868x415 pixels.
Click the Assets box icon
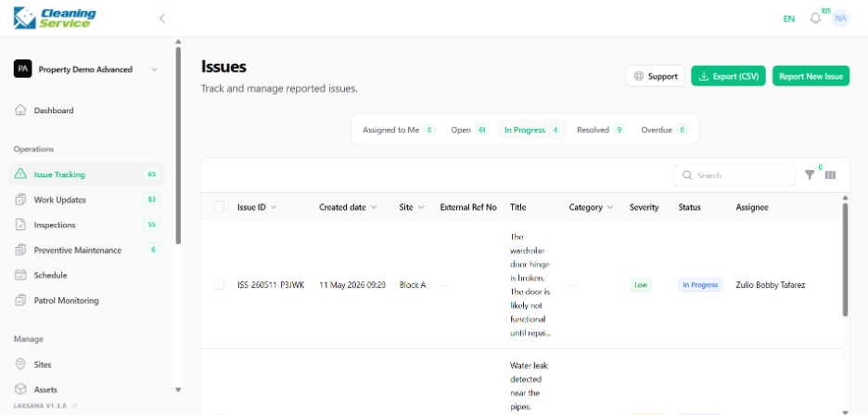tap(20, 390)
